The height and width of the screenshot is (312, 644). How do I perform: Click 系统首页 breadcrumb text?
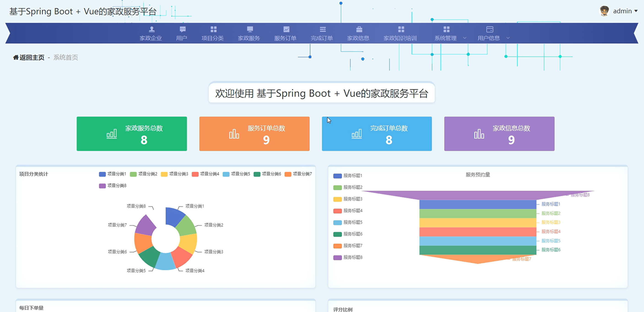coord(65,57)
